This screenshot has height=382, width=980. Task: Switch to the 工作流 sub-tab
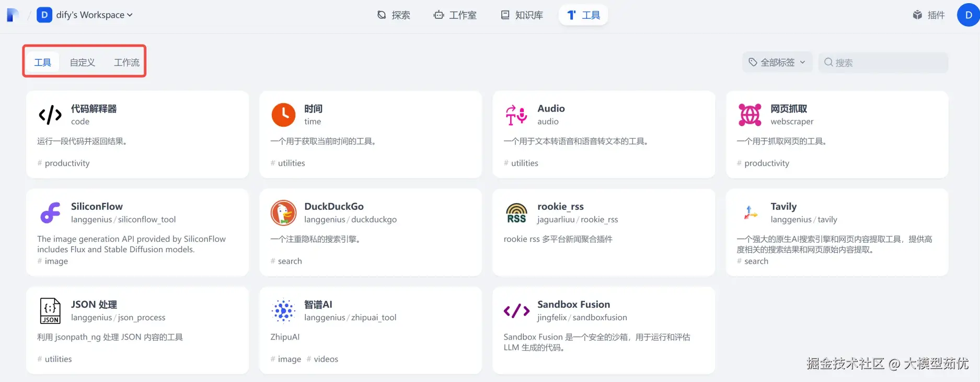[126, 63]
